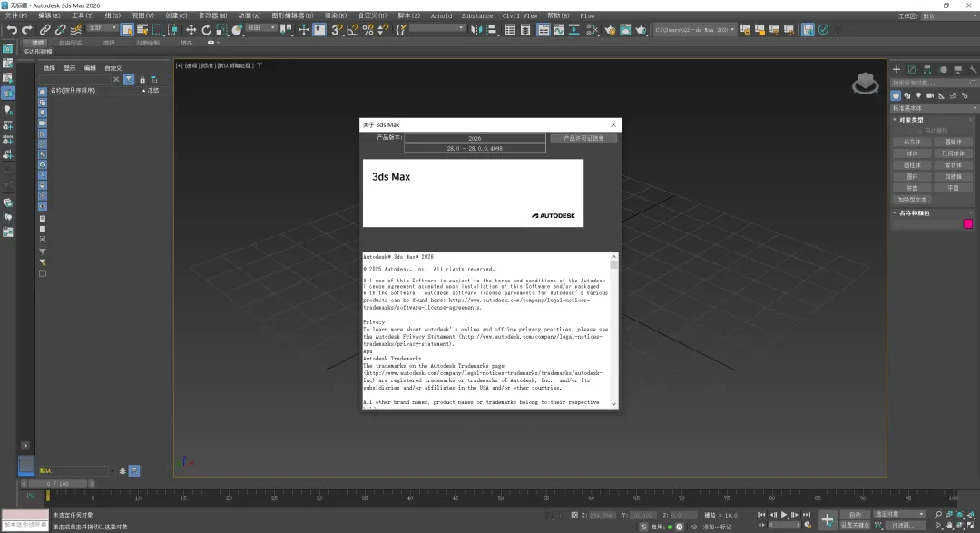
Task: Close the 关于 3ds Max dialog
Action: [613, 124]
